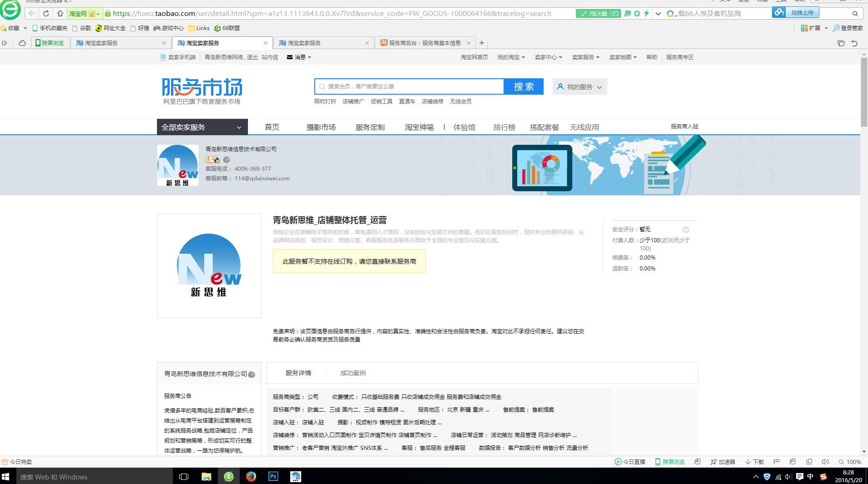The image size is (868, 484).
Task: Click the mute sound icon in status bar
Action: 825,462
